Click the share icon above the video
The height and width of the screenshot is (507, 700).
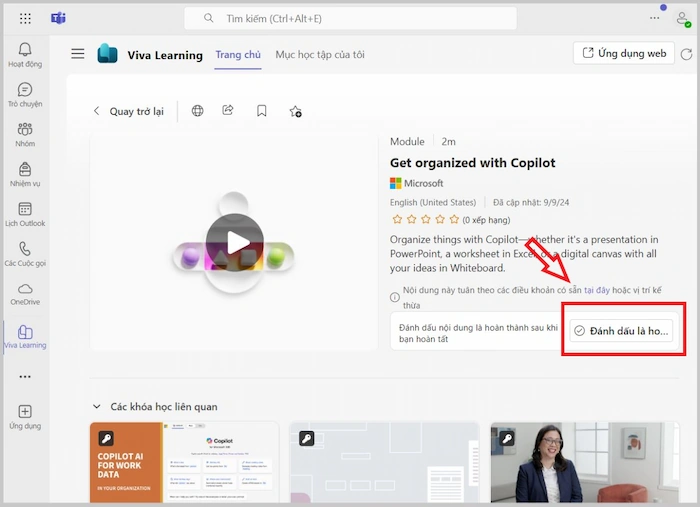click(228, 111)
